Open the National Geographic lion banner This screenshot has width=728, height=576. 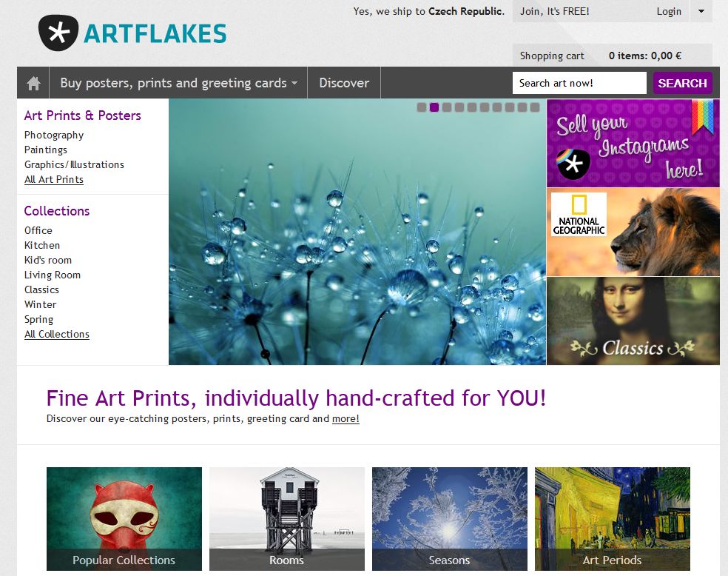click(633, 232)
